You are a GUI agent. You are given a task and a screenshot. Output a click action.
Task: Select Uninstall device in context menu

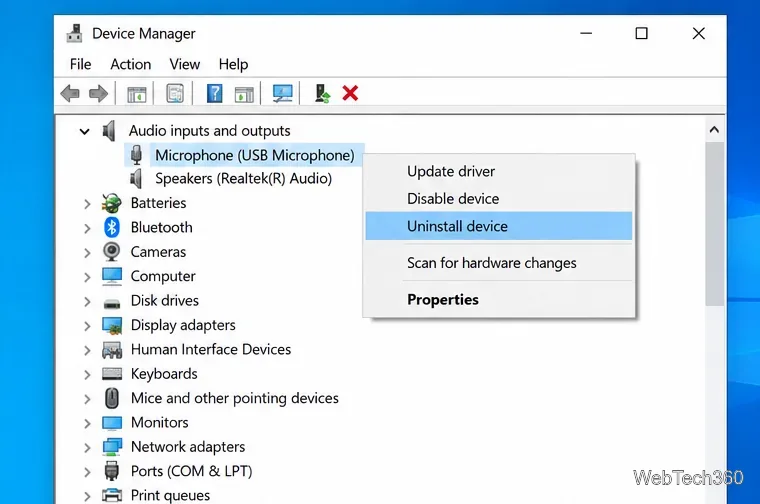click(x=499, y=226)
